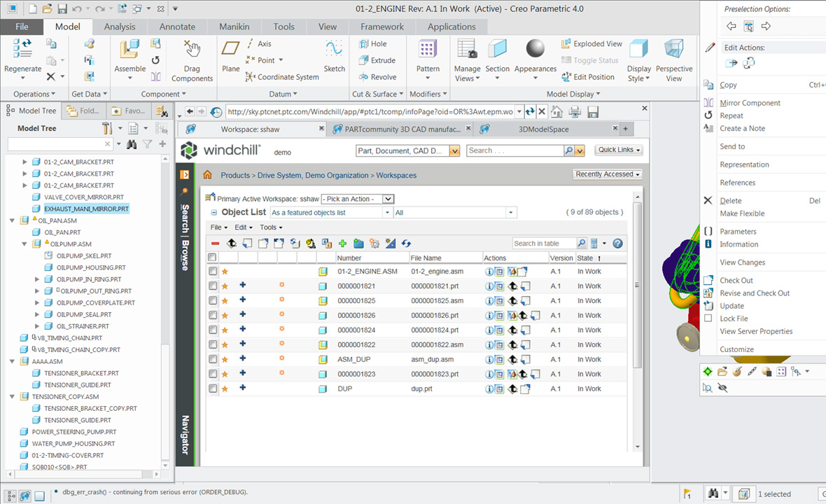Click the Windchill home icon

pos(207,176)
